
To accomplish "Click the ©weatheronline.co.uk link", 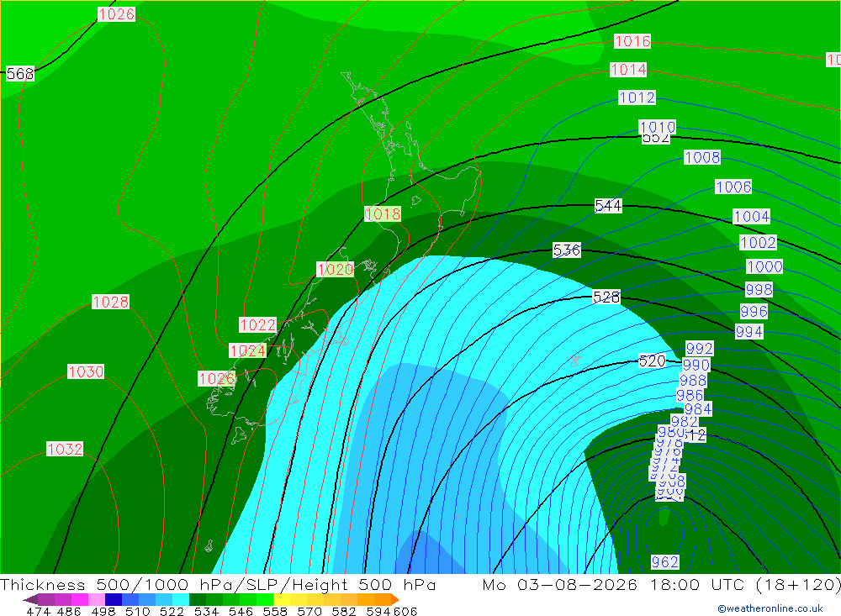I will pos(770,608).
